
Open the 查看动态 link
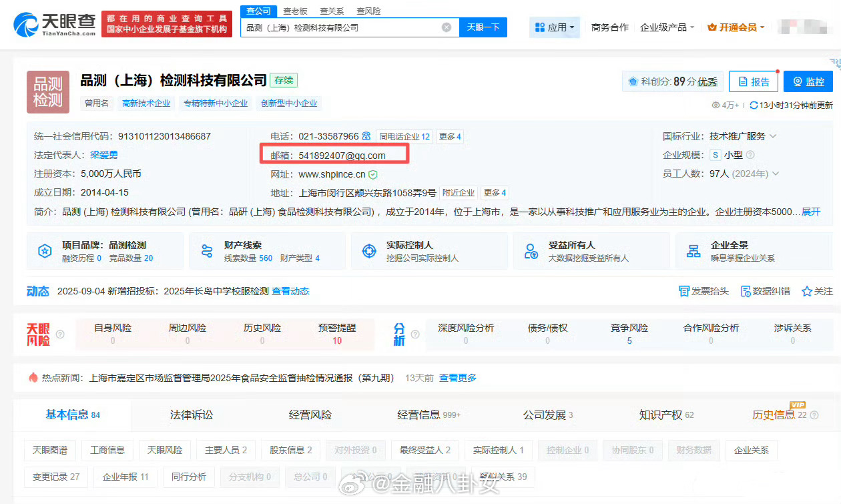pyautogui.click(x=290, y=291)
